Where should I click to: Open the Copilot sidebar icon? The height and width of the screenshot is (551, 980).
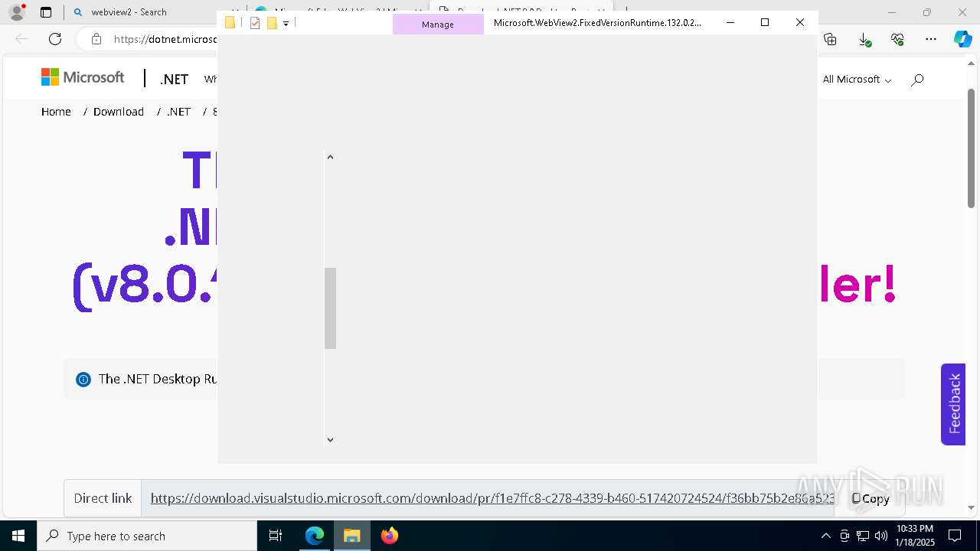pyautogui.click(x=962, y=39)
